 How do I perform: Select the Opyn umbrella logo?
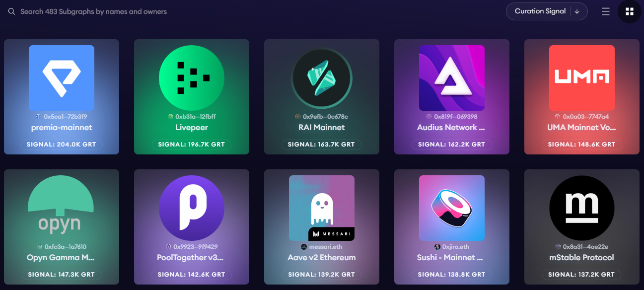click(x=62, y=208)
